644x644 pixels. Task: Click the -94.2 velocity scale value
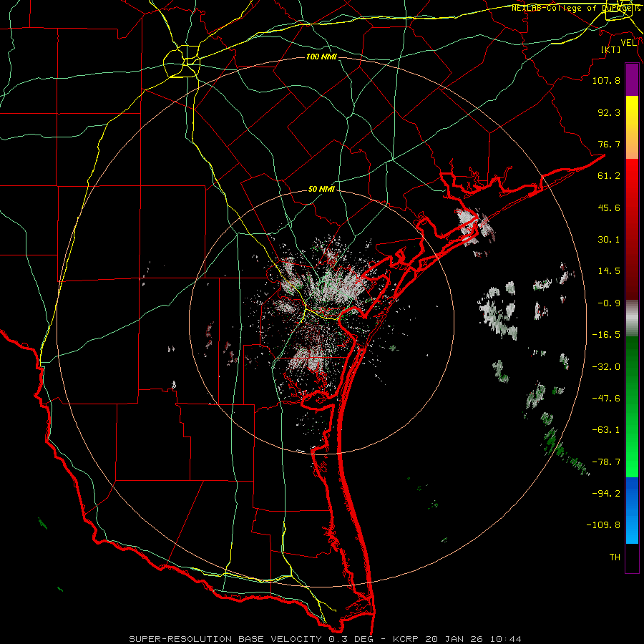click(606, 494)
